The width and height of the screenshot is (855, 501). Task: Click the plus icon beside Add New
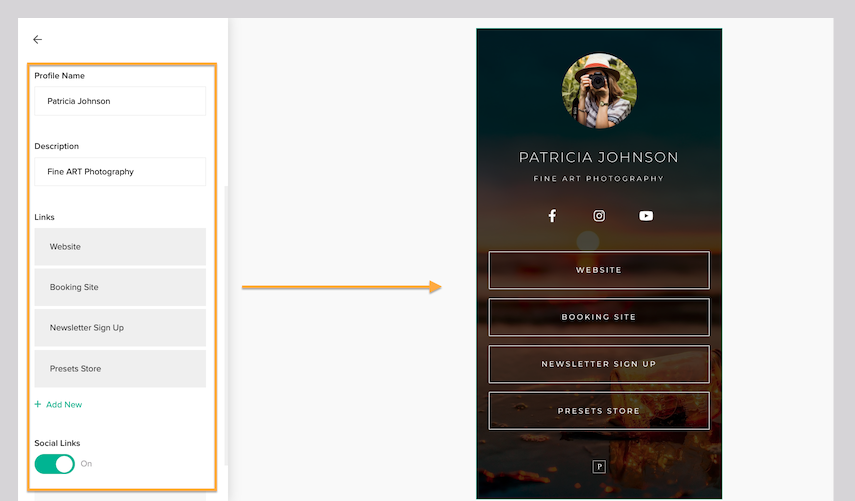click(x=38, y=404)
